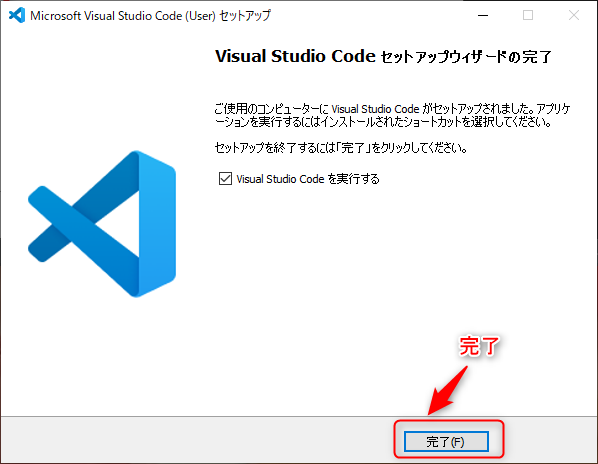This screenshot has height=464, width=598.
Task: Click the paragraph starting with ご使用のコンピューターに
Action: click(x=392, y=115)
